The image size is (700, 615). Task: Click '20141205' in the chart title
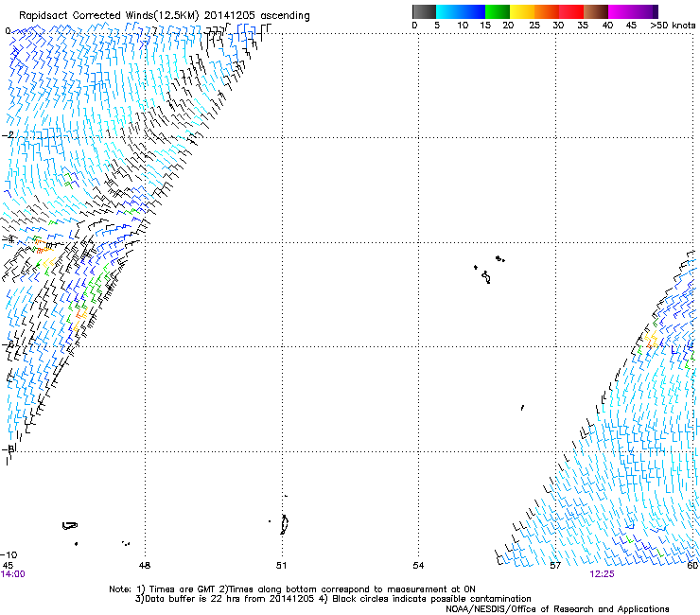coord(230,15)
